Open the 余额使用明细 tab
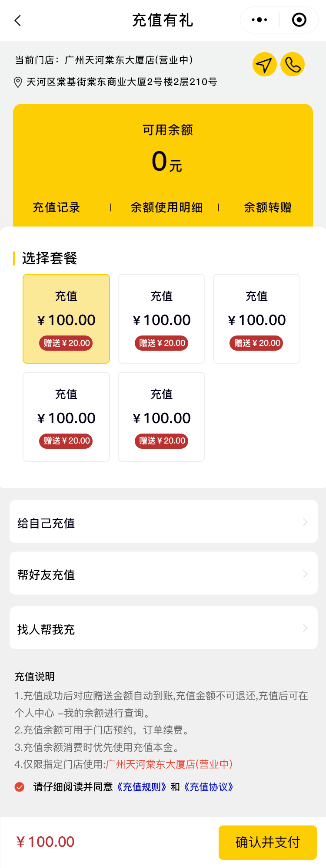This screenshot has height=868, width=326. point(166,207)
